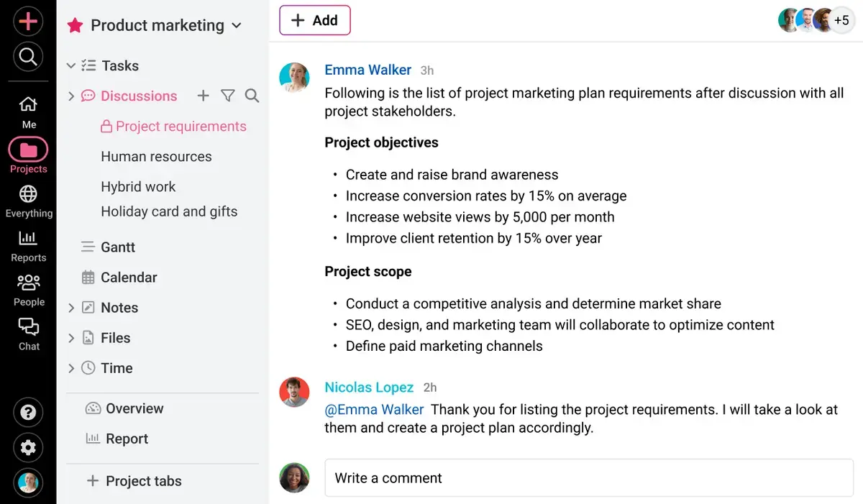863x504 pixels.
Task: Click the pink quick-add plus icon
Action: point(28,21)
